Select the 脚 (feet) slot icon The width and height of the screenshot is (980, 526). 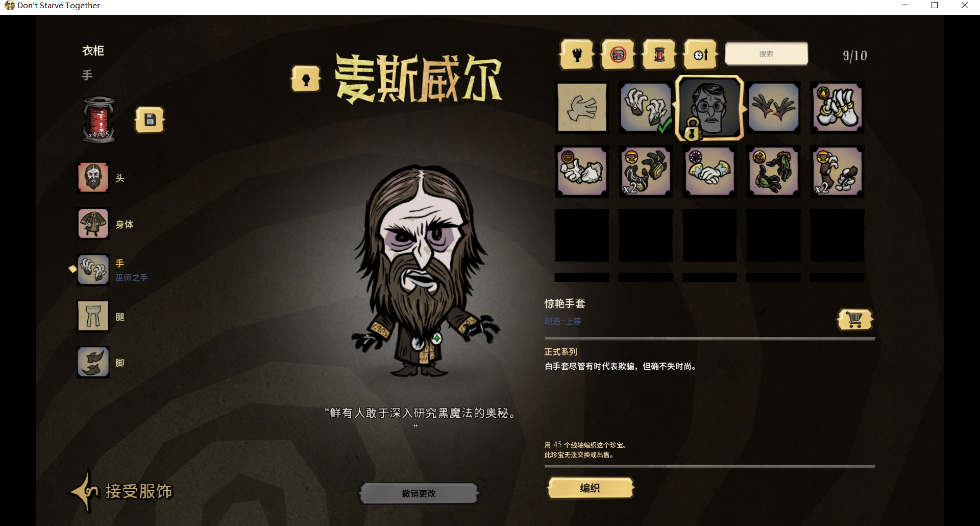(93, 362)
